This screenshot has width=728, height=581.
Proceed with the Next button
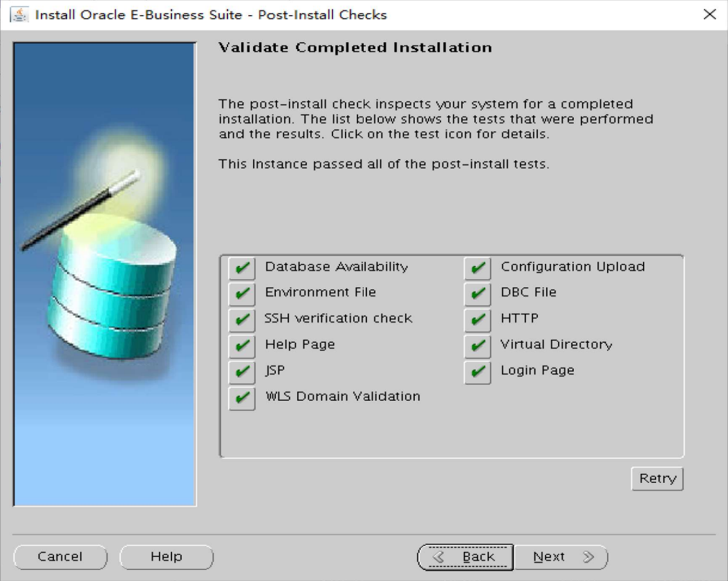tap(561, 557)
